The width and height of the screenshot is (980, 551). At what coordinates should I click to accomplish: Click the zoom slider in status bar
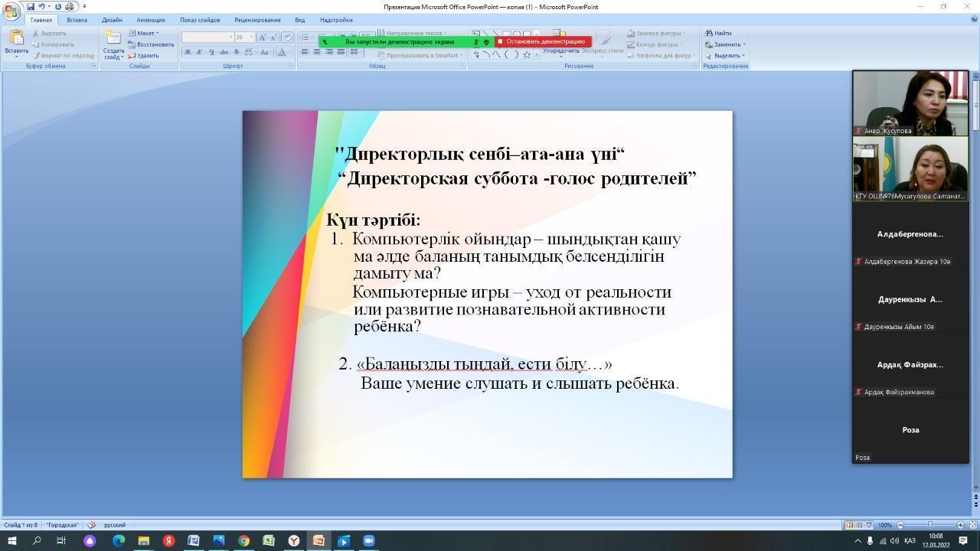click(930, 525)
